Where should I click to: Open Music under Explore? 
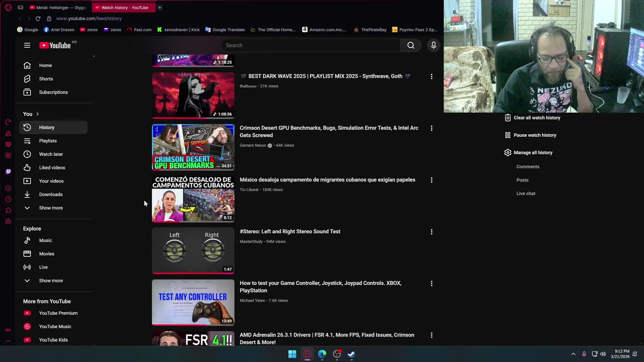[x=53, y=240]
